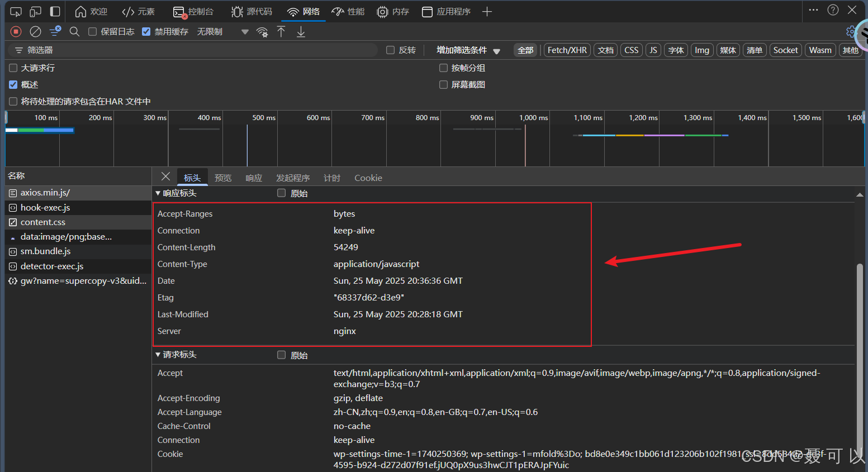Image resolution: width=868 pixels, height=472 pixels.
Task: Export HAR file with download arrow
Action: [x=301, y=32]
